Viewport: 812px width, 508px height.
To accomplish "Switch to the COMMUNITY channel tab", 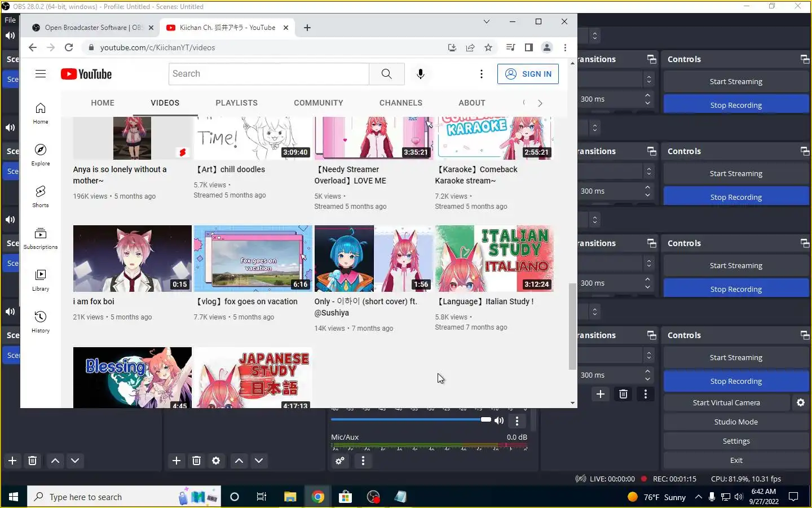I will pyautogui.click(x=318, y=103).
